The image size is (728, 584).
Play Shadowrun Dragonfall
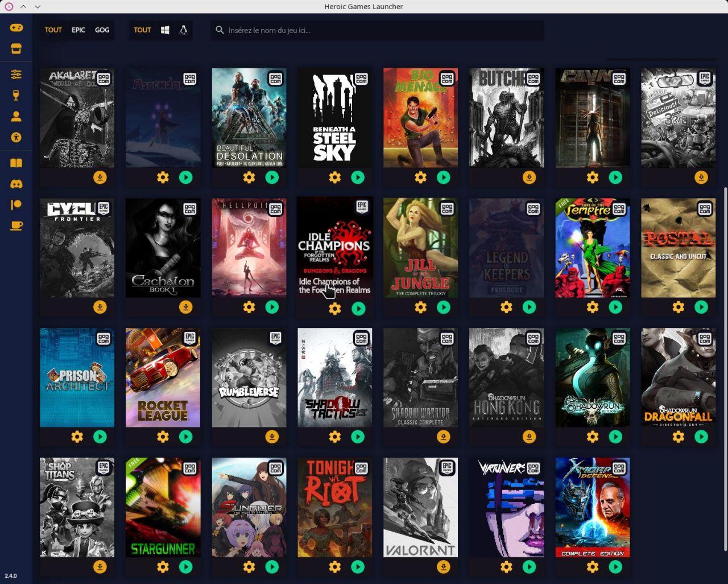click(x=701, y=437)
